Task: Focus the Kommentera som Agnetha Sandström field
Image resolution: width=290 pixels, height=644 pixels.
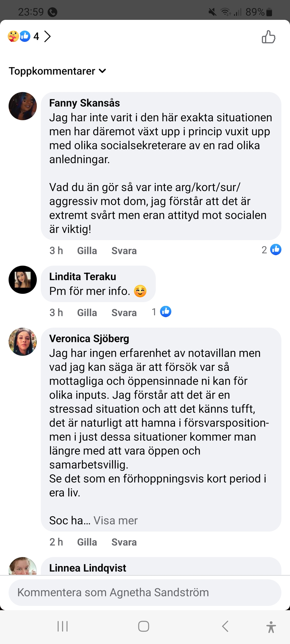Action: [x=145, y=592]
